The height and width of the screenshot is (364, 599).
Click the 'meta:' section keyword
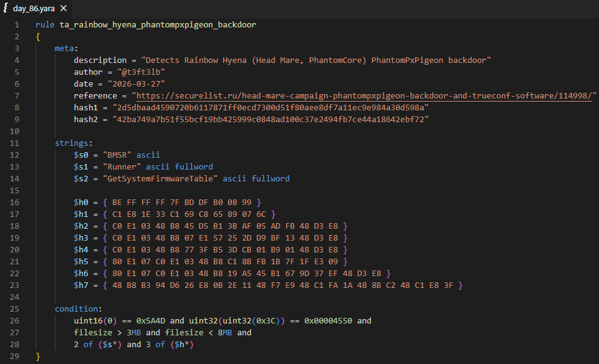[x=66, y=49]
